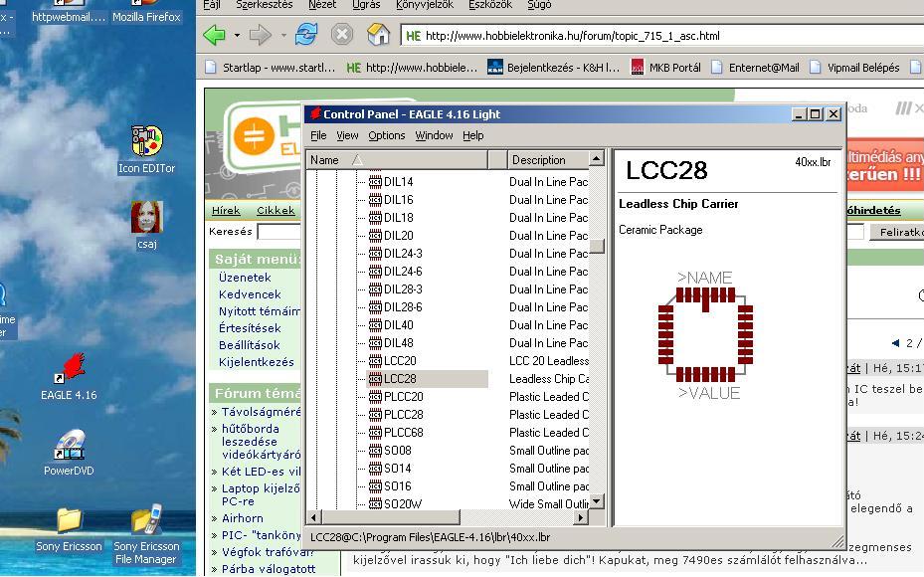Click the vertical scrollbar up arrow in the package list
The width and height of the screenshot is (924, 577).
point(597,159)
